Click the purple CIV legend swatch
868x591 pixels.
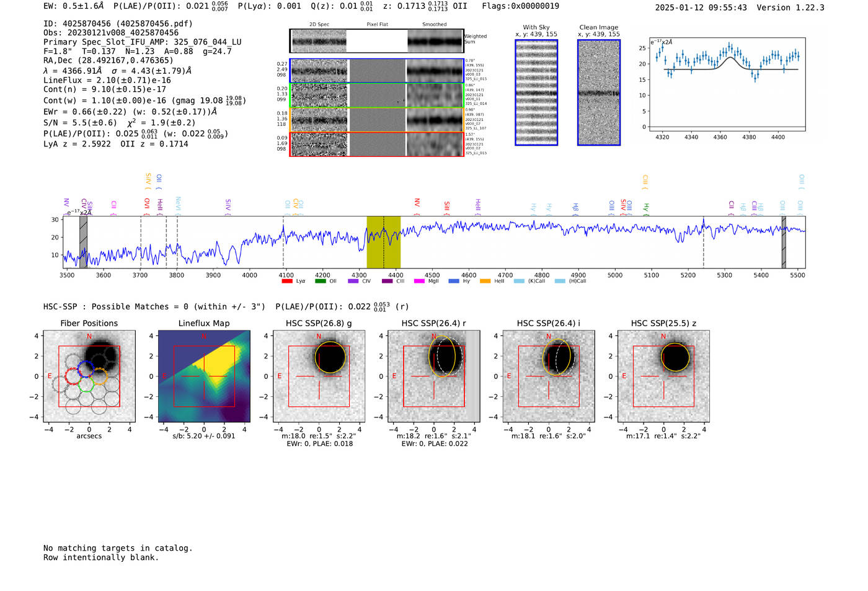(353, 281)
